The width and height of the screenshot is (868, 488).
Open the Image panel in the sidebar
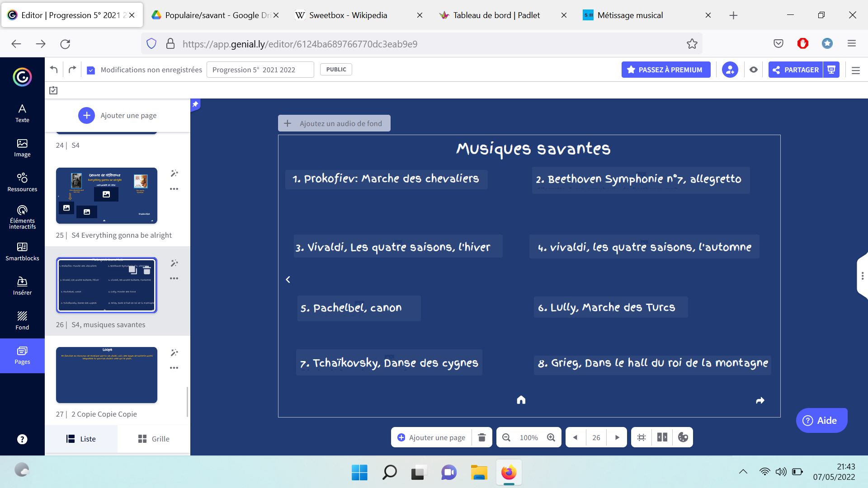point(22,148)
